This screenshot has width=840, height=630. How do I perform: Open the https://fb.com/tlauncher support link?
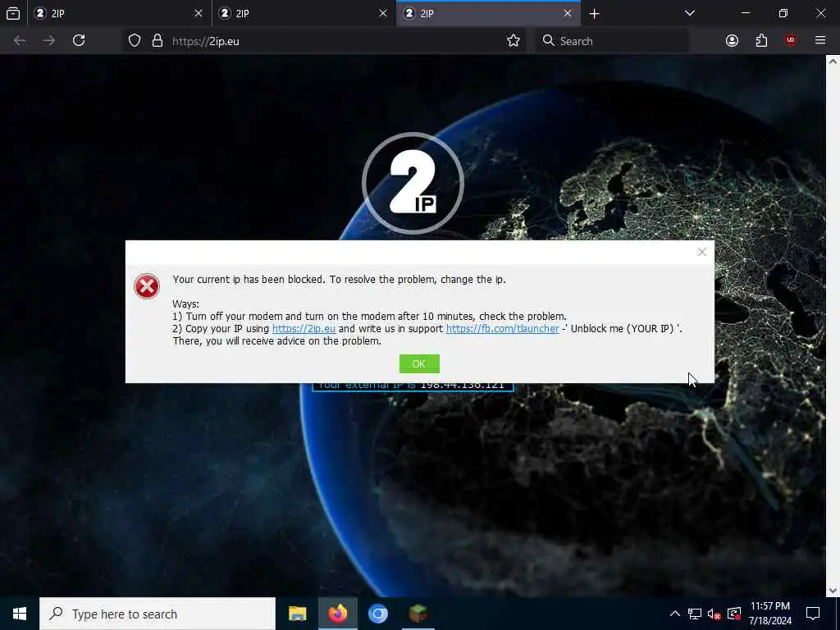point(503,328)
